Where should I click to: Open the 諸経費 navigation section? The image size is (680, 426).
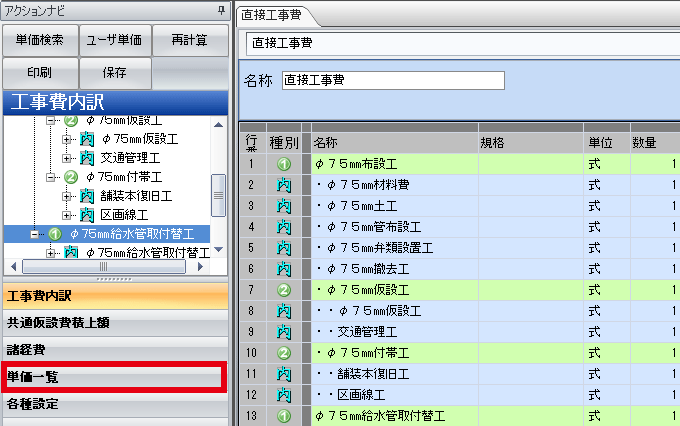tap(113, 350)
